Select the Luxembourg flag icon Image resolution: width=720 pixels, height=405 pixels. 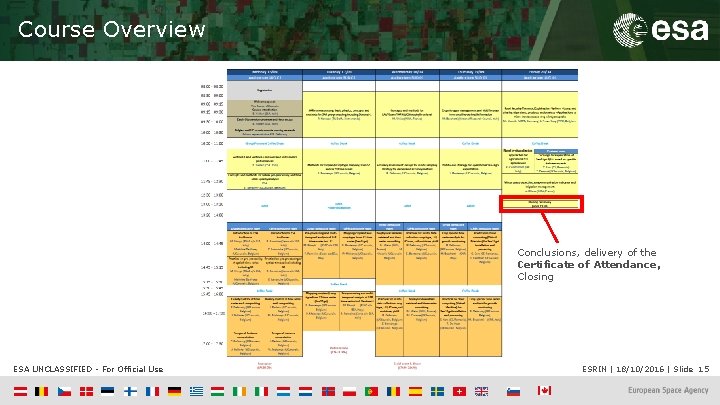pyautogui.click(x=283, y=391)
